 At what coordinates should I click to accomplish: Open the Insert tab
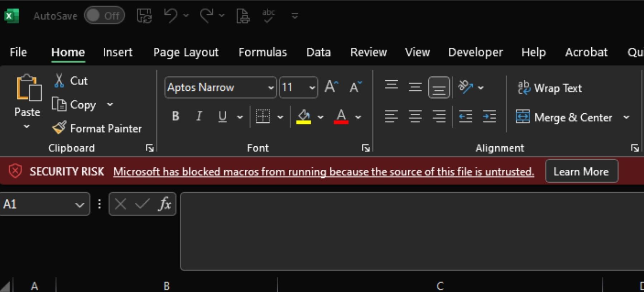pos(117,52)
